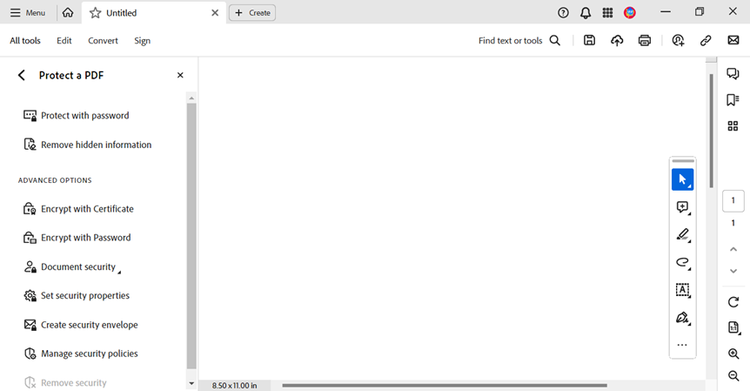Open the Comments pane icon
This screenshot has width=750, height=391.
click(733, 73)
